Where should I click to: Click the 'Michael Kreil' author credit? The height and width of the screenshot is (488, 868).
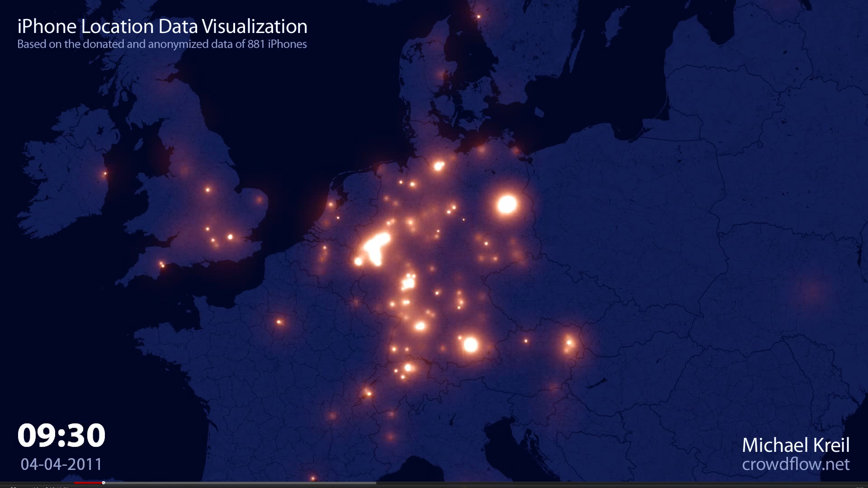(x=795, y=445)
